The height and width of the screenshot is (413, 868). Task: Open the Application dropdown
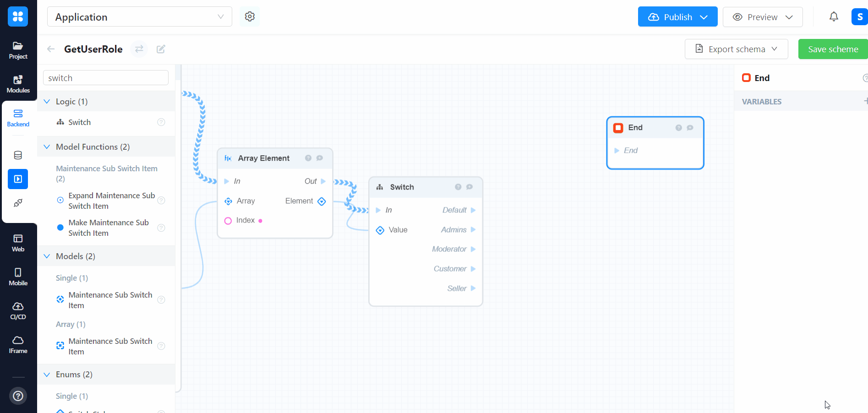pos(139,17)
